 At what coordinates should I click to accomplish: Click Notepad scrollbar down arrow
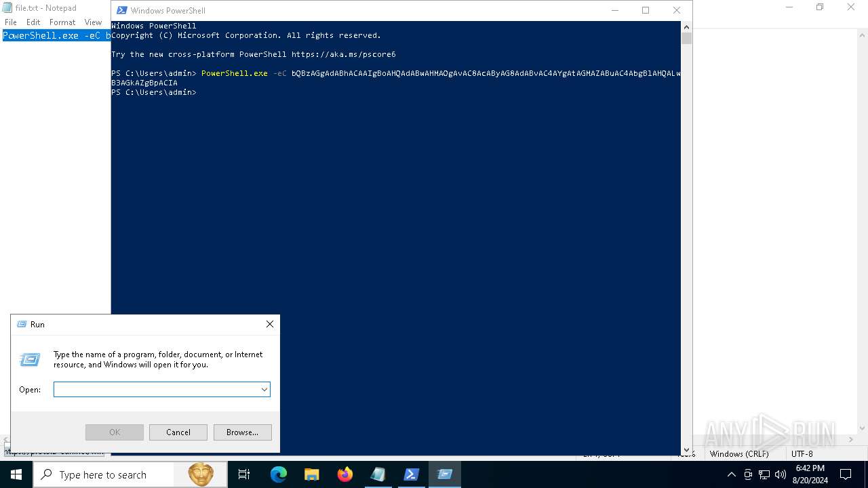[862, 428]
